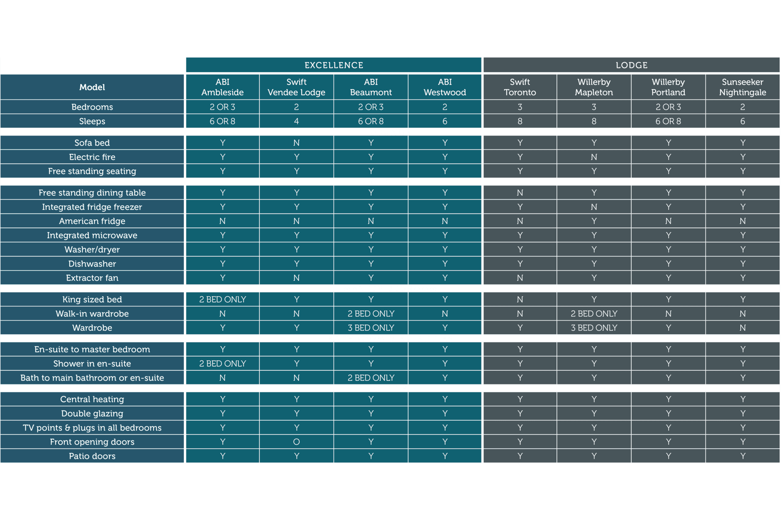
Task: Click Swift Vendee Lodge Sleeps value 4
Action: pyautogui.click(x=296, y=121)
